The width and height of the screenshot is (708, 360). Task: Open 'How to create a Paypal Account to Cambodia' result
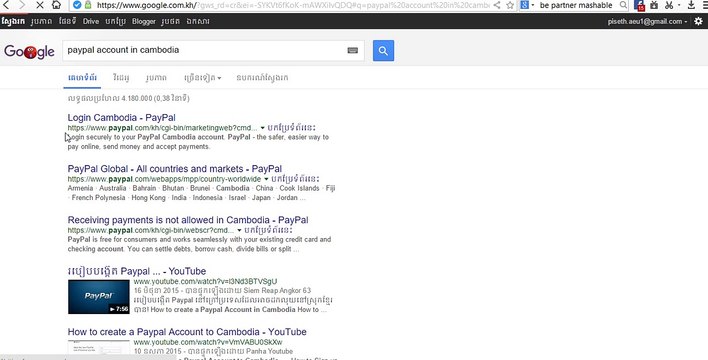point(187,332)
